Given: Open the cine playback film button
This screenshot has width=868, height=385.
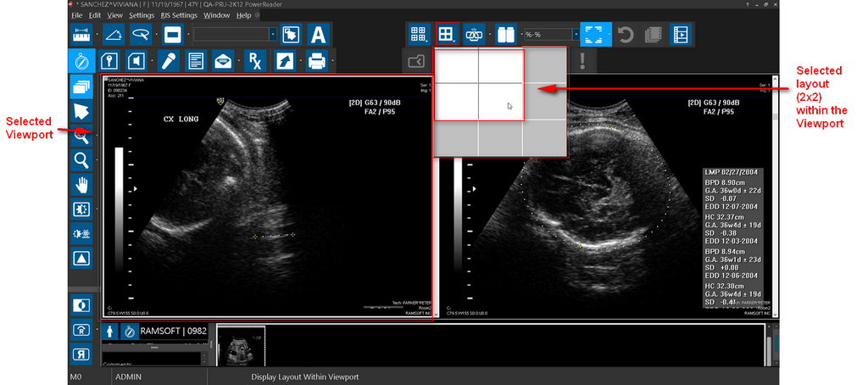Looking at the screenshot, I should (680, 34).
